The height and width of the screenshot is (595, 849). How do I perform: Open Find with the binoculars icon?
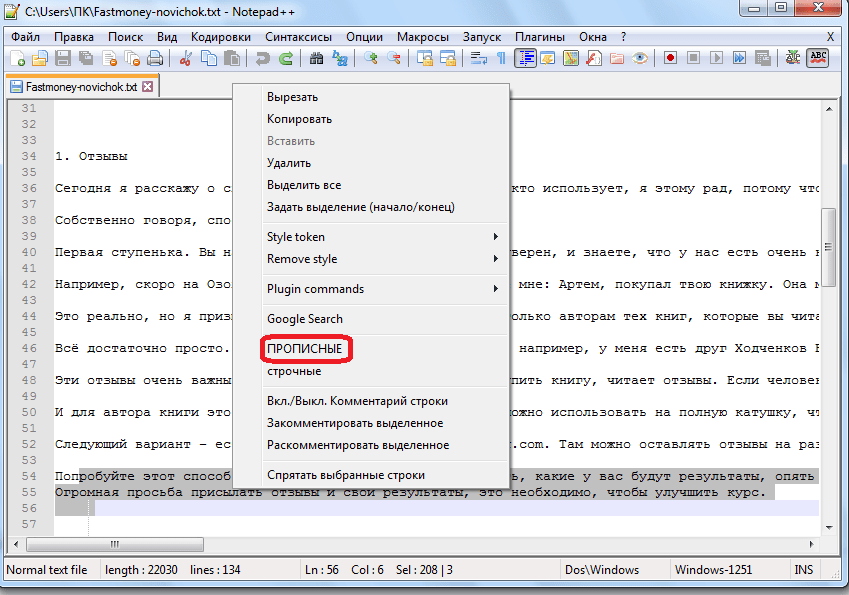(x=316, y=58)
